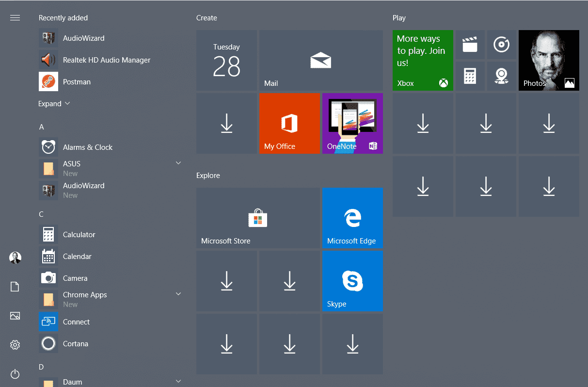Screen dimensions: 588x387
Task: Open the user account avatar
Action: click(x=15, y=257)
